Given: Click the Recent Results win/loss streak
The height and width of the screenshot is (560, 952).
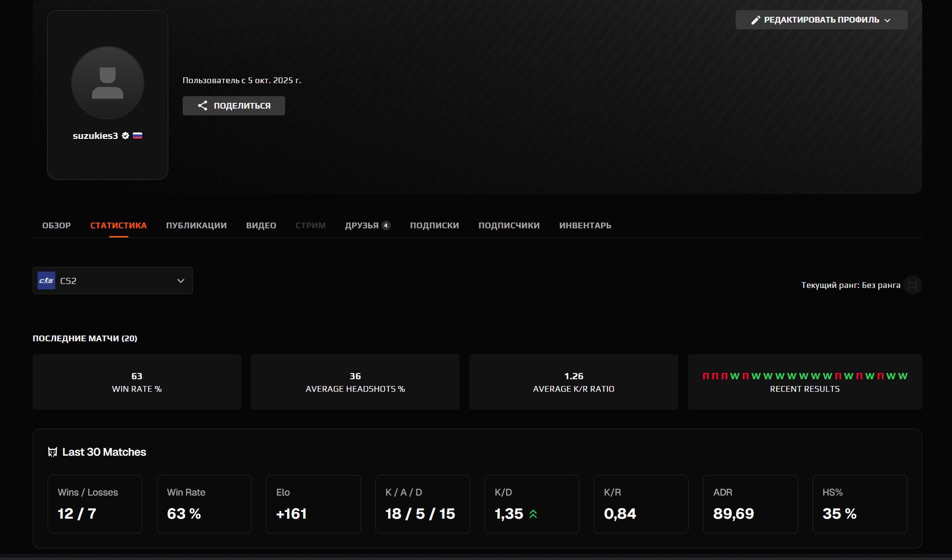Looking at the screenshot, I should point(804,376).
